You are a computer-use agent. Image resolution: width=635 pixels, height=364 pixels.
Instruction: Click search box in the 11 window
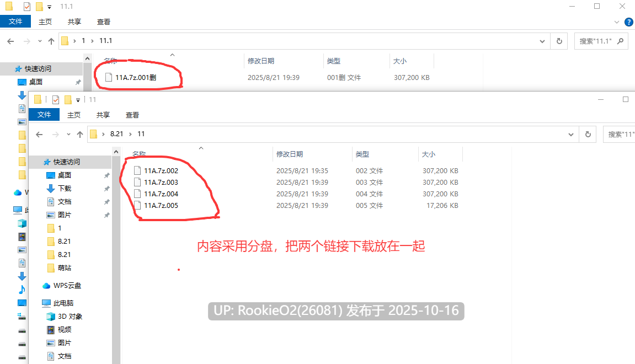tap(619, 134)
